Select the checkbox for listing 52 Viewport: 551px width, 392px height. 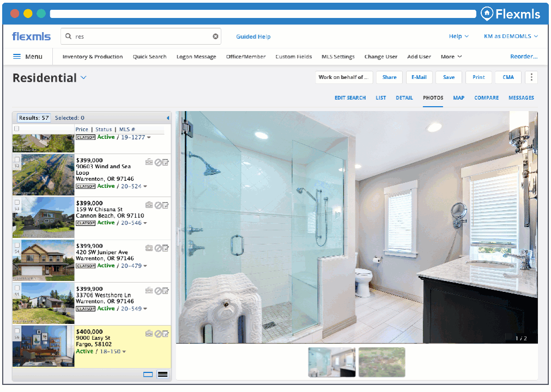(17, 159)
